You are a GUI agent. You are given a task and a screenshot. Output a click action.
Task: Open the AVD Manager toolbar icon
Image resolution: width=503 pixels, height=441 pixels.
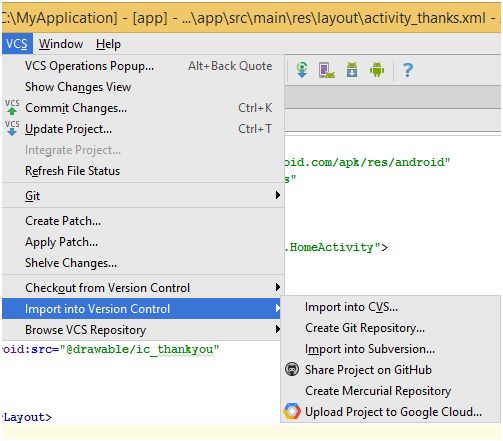(326, 70)
